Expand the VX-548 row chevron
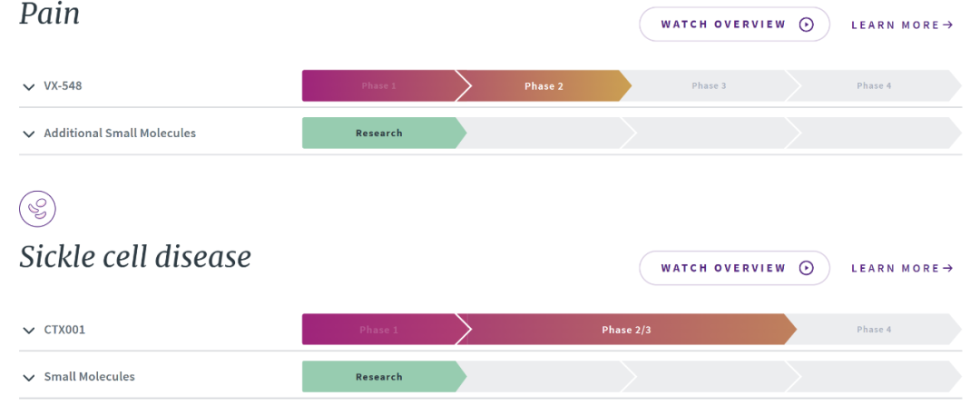Screen dimensions: 980x406 pos(28,86)
